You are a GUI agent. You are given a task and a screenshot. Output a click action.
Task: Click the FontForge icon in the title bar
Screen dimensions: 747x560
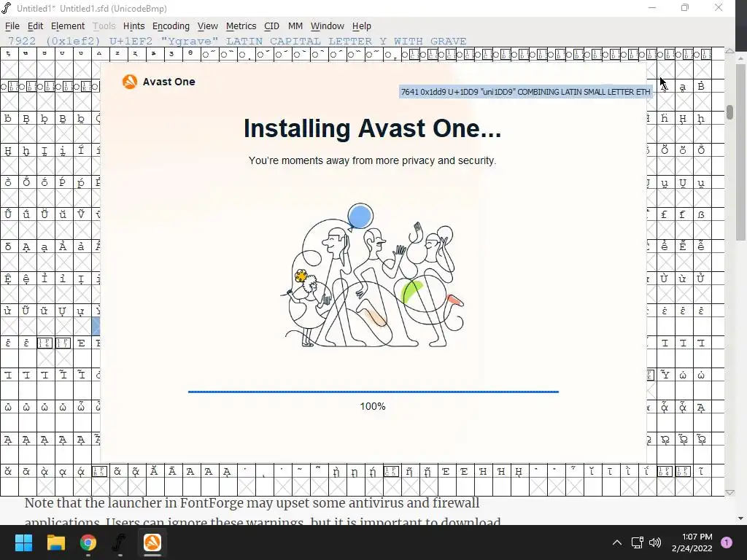click(7, 8)
